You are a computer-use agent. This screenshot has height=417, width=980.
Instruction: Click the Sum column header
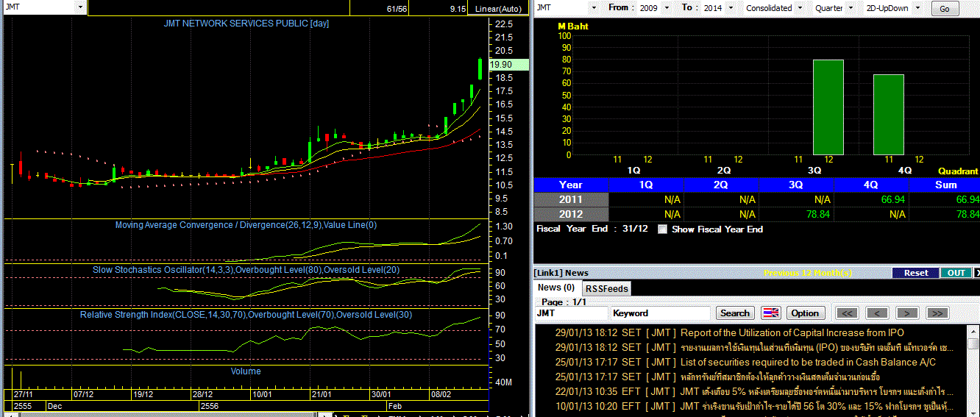(945, 185)
